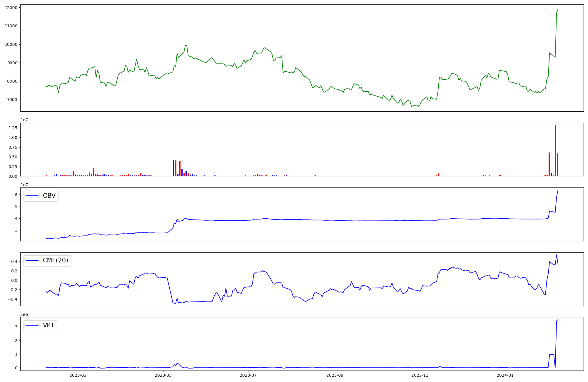Click the blue CMF(20) legend line sample
Image resolution: width=588 pixels, height=382 pixels.
(x=32, y=261)
